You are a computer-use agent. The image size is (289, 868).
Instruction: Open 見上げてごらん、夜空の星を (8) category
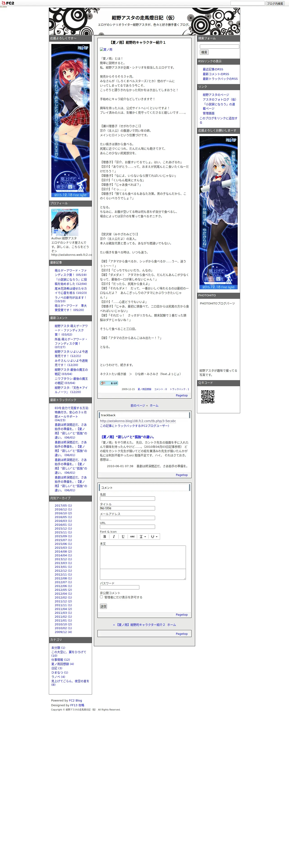[70, 683]
